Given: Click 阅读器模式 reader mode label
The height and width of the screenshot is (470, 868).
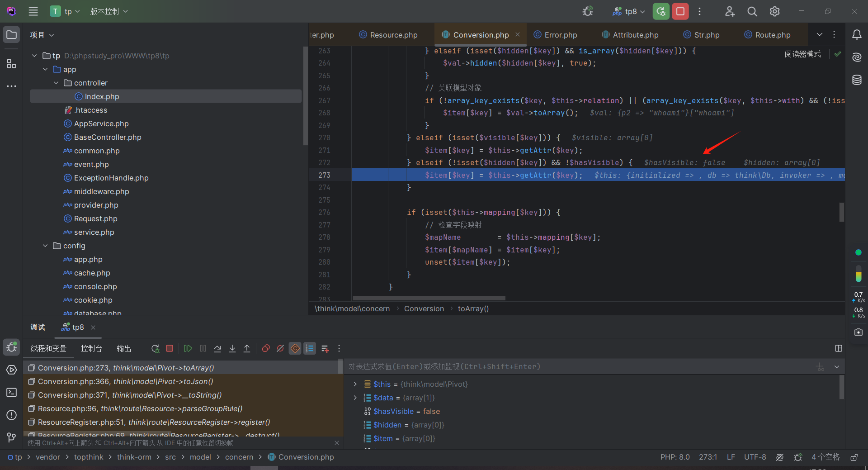Looking at the screenshot, I should point(802,54).
